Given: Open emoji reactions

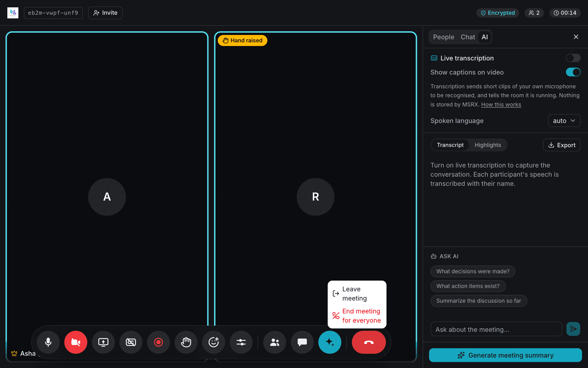Looking at the screenshot, I should (x=213, y=342).
